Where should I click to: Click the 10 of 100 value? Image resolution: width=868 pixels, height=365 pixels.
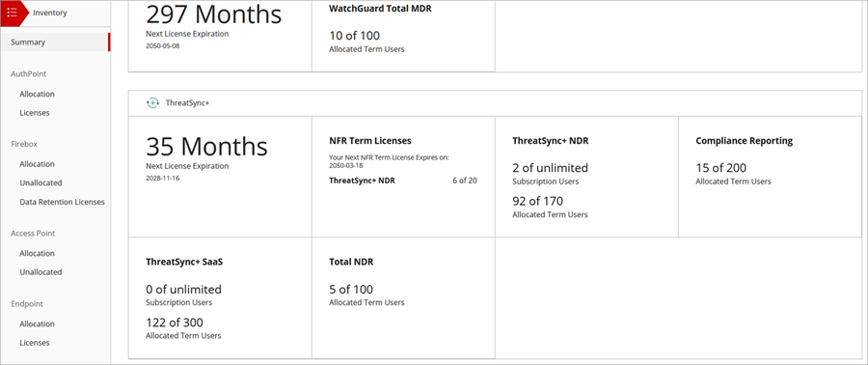coord(354,36)
